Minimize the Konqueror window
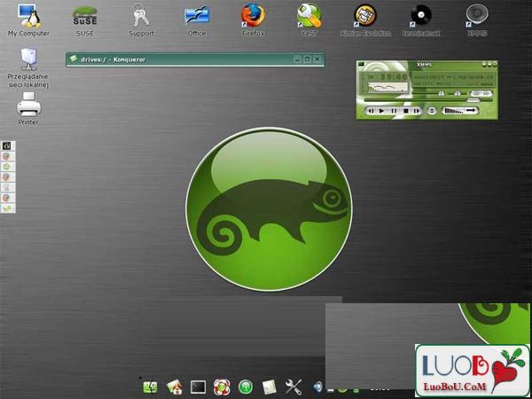Image resolution: width=532 pixels, height=399 pixels. pos(298,59)
